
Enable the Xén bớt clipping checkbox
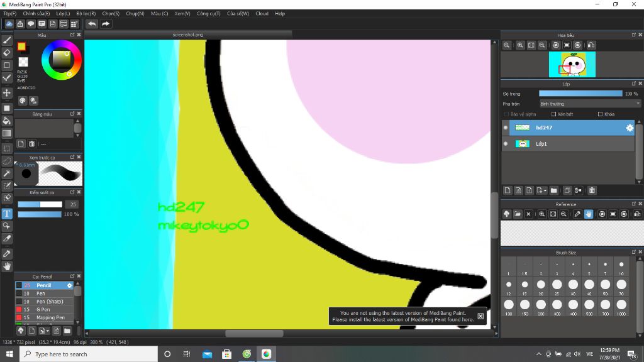point(553,114)
